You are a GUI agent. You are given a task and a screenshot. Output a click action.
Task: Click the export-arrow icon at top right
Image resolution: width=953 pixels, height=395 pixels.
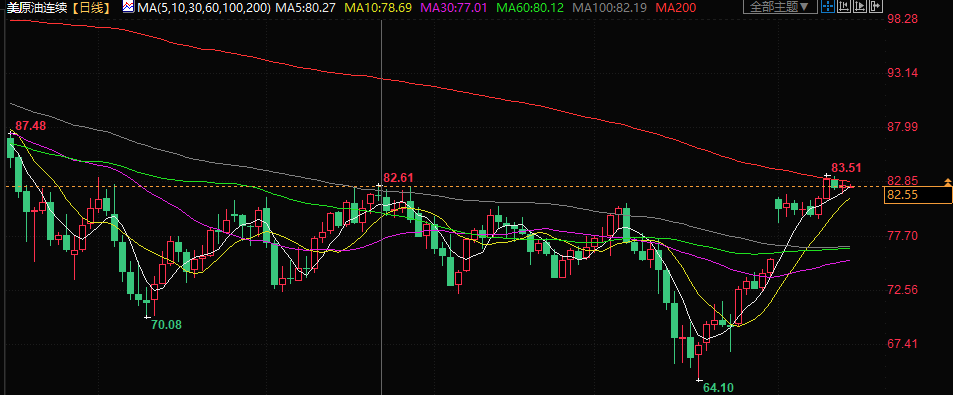tap(876, 6)
